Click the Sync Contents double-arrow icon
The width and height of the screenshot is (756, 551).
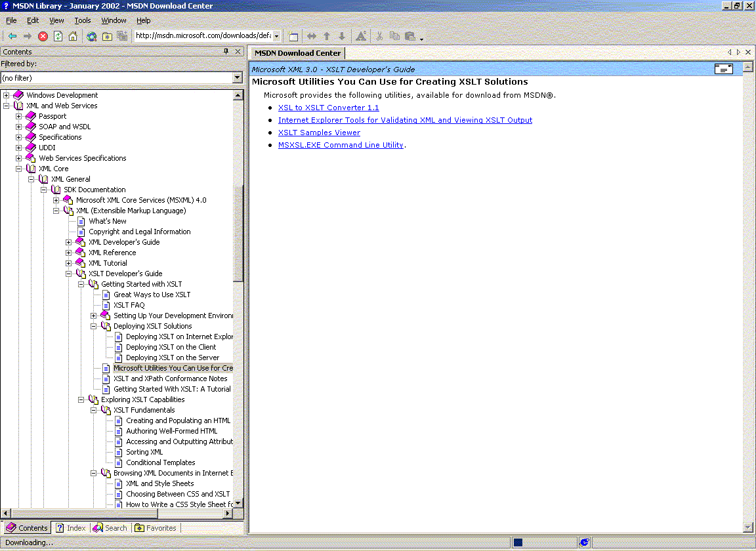tap(312, 36)
